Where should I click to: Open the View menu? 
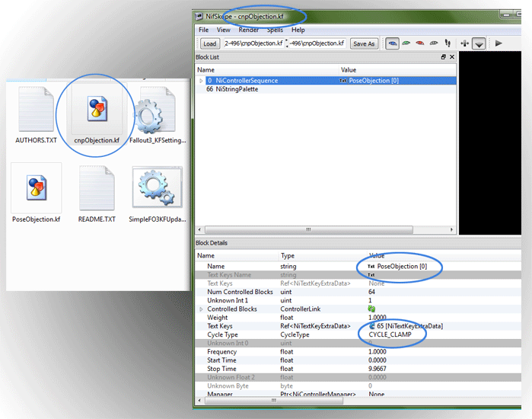coord(223,30)
